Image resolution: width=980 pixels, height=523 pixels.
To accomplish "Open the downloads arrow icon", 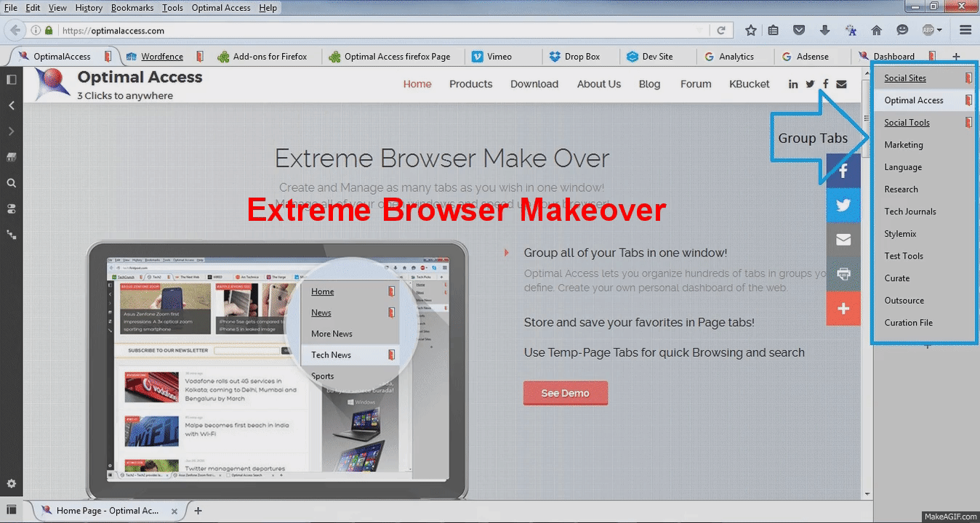I will click(x=824, y=31).
